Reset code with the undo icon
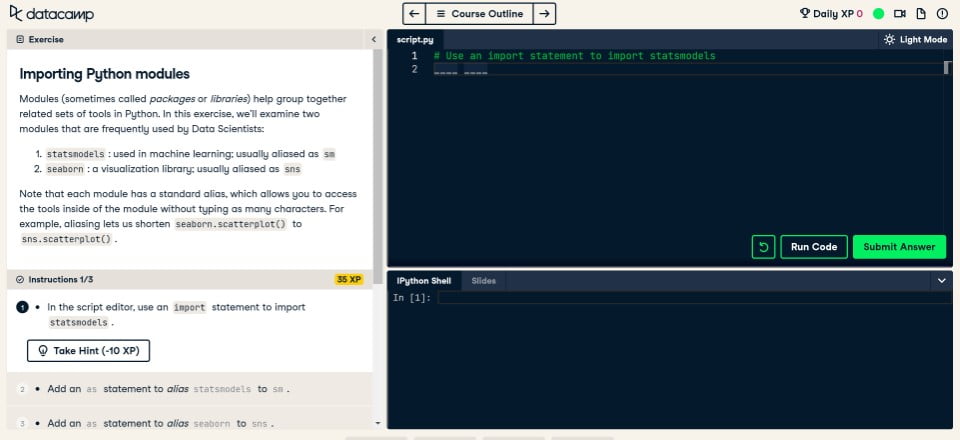 coord(763,247)
